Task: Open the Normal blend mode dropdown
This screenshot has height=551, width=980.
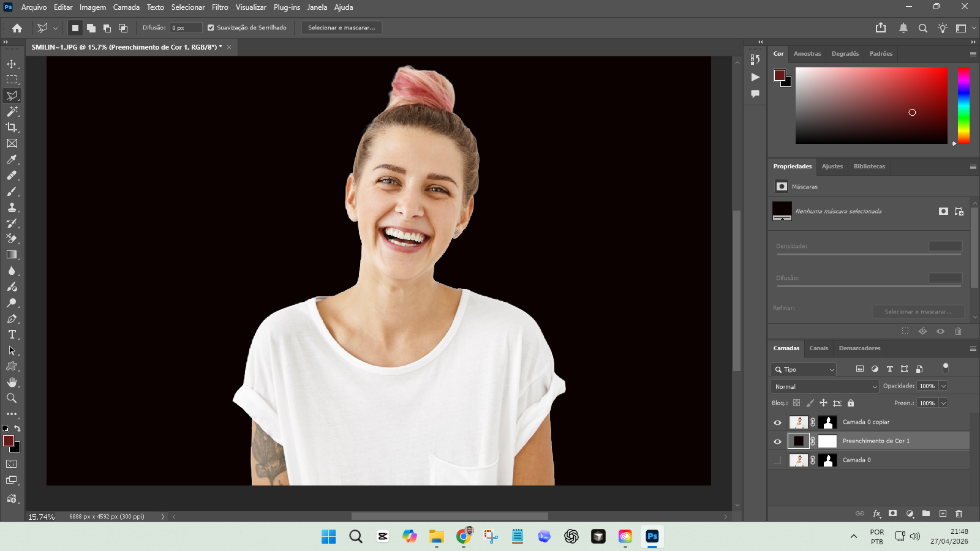Action: point(824,386)
